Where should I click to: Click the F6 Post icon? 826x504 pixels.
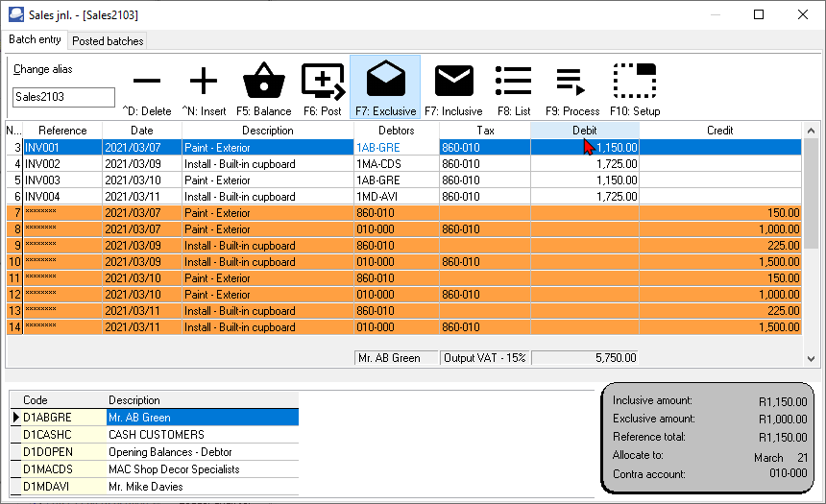pyautogui.click(x=323, y=81)
